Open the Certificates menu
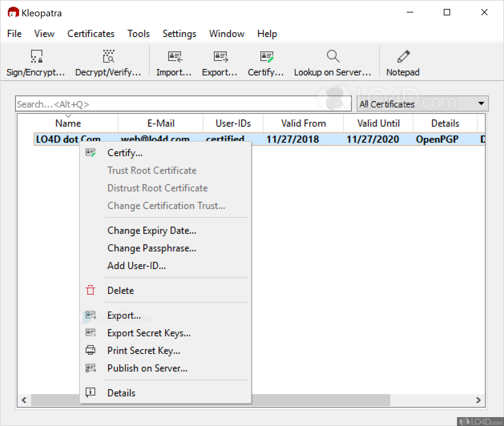This screenshot has height=426, width=504. tap(91, 34)
